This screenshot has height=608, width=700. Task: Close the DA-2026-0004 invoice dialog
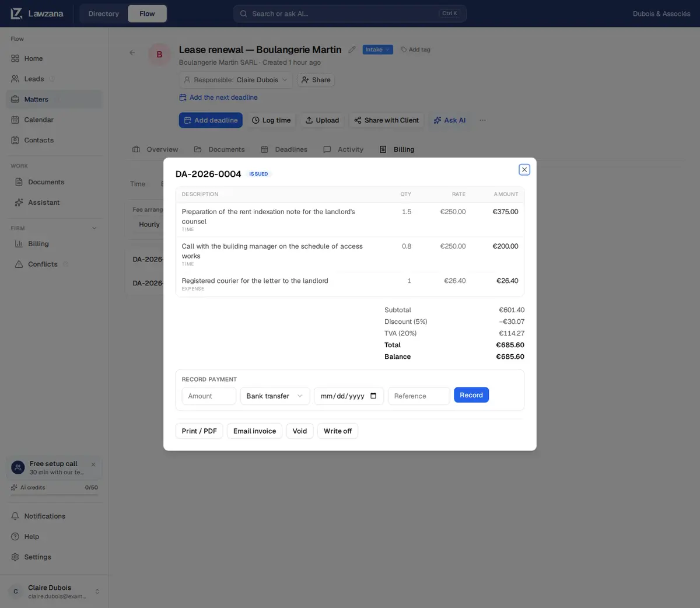[x=524, y=169]
